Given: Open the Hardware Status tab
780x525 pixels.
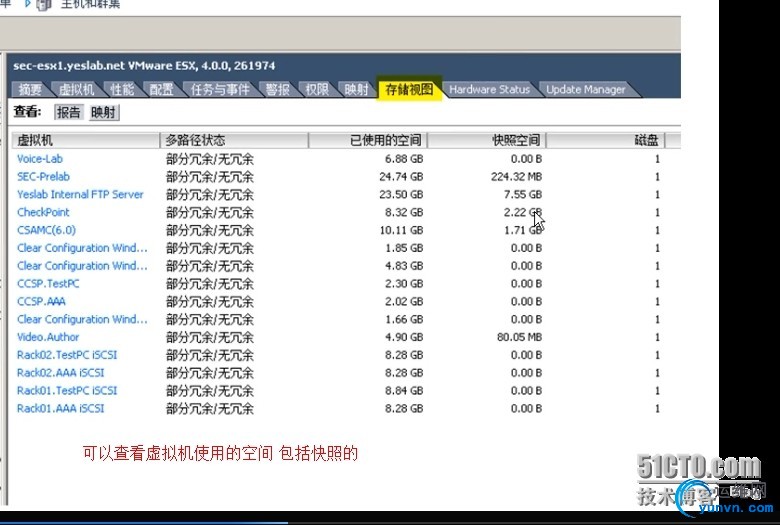Looking at the screenshot, I should [489, 90].
